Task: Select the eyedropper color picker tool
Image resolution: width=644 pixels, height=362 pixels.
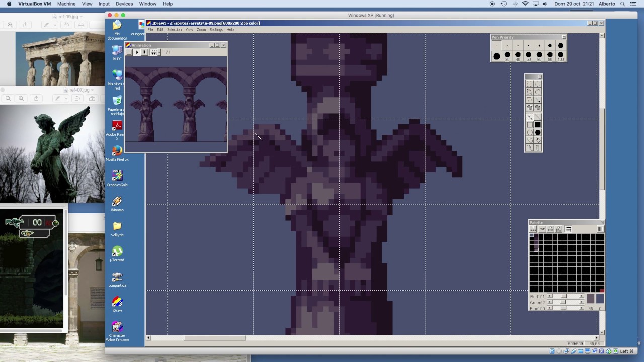Action: 538,100
